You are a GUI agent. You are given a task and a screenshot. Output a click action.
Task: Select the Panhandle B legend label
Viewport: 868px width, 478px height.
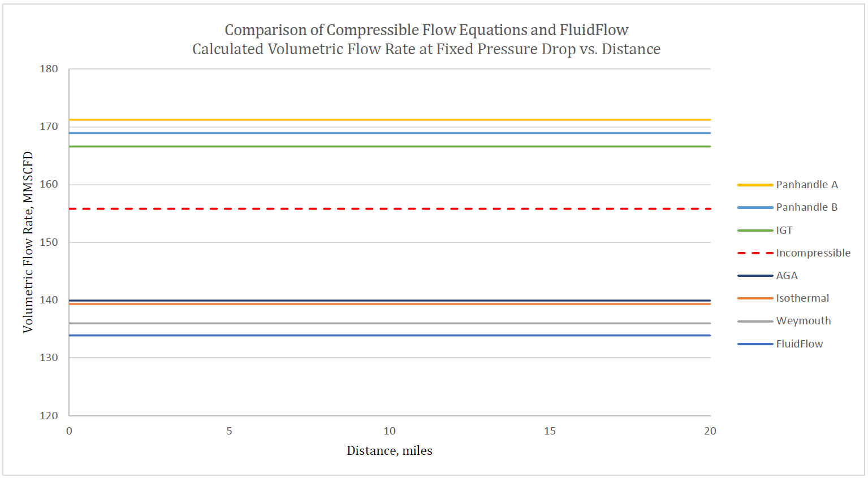[806, 207]
